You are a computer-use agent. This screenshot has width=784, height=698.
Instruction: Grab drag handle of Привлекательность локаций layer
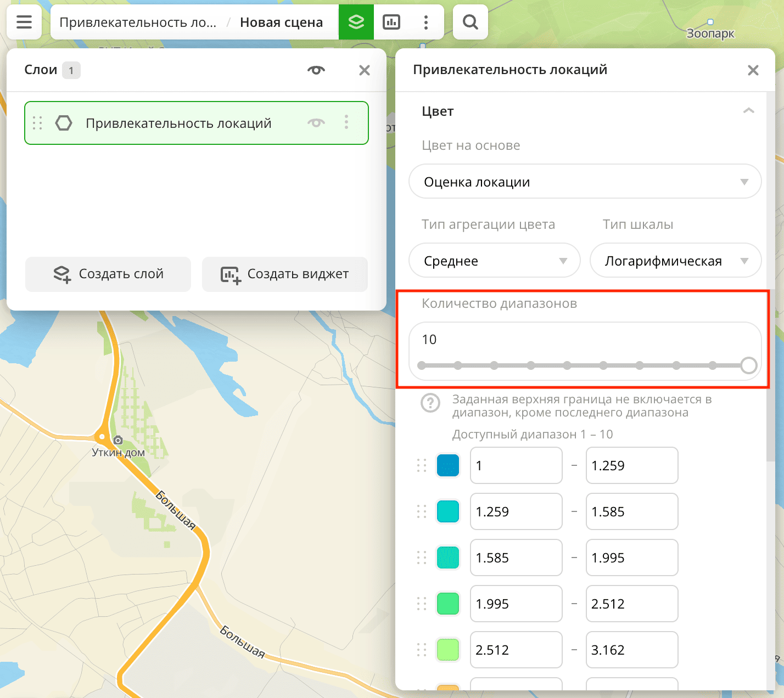tap(37, 123)
